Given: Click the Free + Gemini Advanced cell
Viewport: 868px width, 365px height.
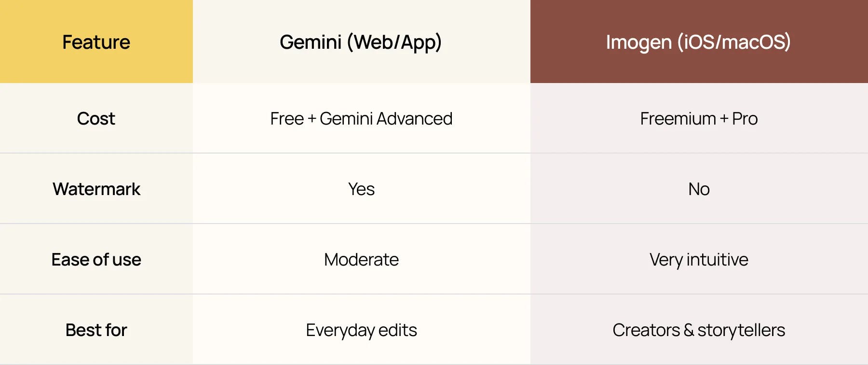Looking at the screenshot, I should click(361, 119).
